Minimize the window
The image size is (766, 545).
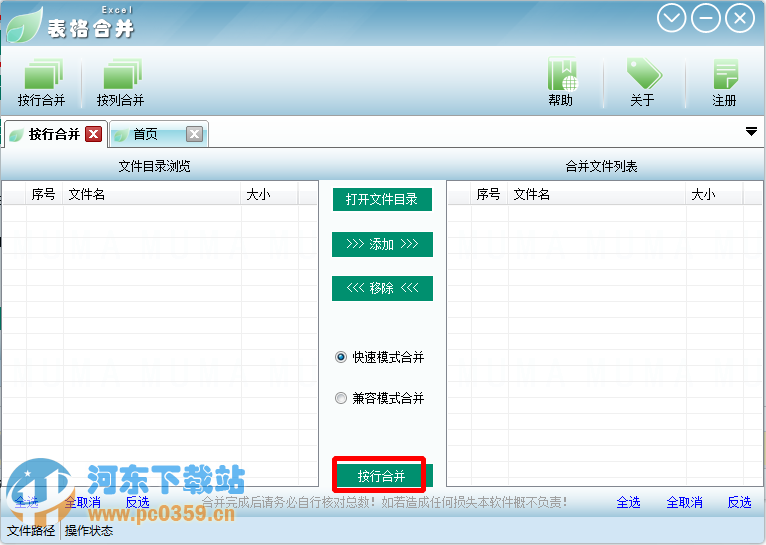[705, 19]
